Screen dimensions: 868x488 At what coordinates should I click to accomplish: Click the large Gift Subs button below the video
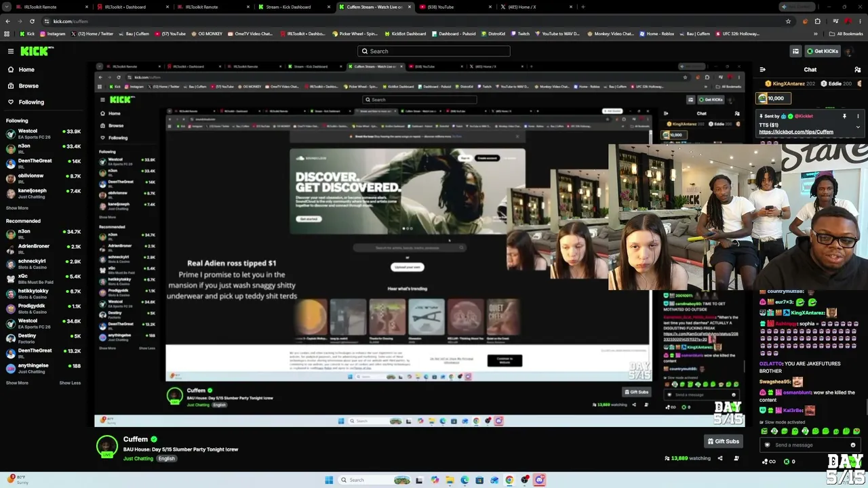pos(723,441)
